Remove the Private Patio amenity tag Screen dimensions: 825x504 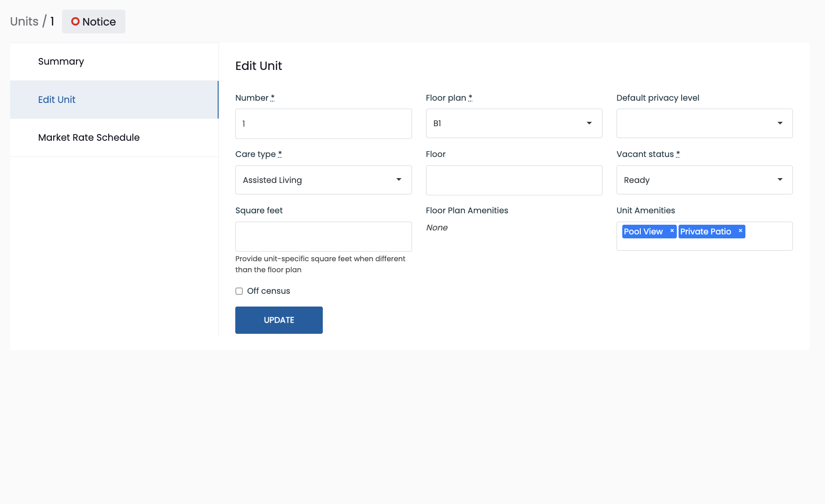pos(741,231)
